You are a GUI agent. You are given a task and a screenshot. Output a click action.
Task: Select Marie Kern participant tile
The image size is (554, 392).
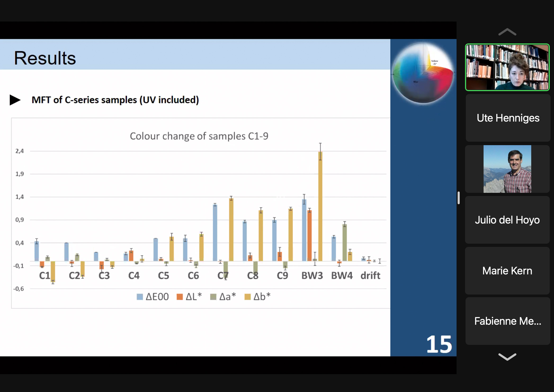507,271
